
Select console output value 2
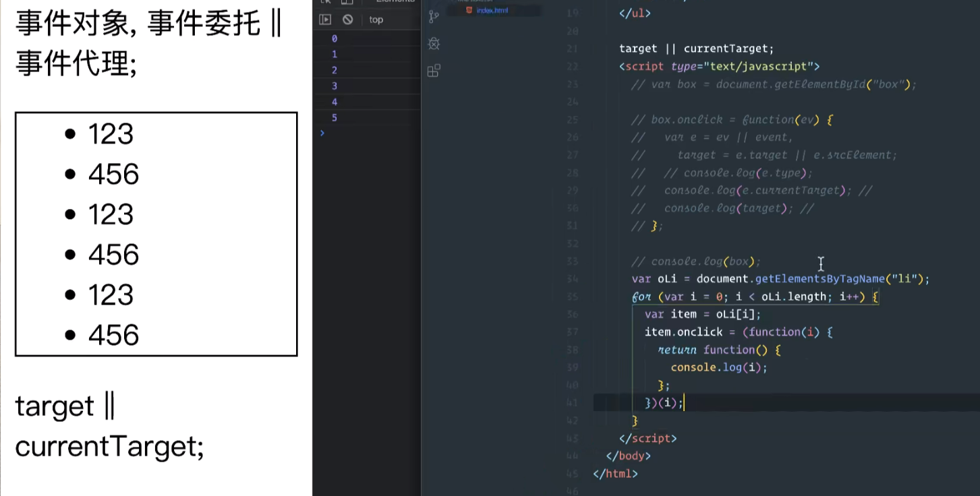(x=335, y=71)
